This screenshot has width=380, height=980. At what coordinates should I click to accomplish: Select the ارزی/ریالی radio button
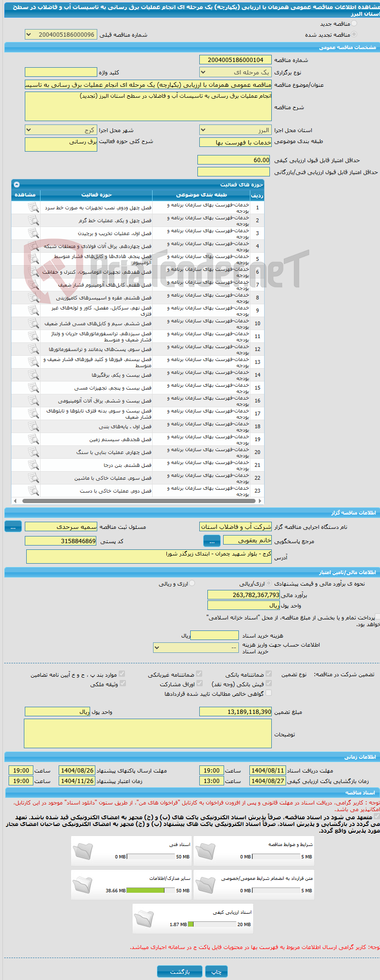click(x=269, y=583)
